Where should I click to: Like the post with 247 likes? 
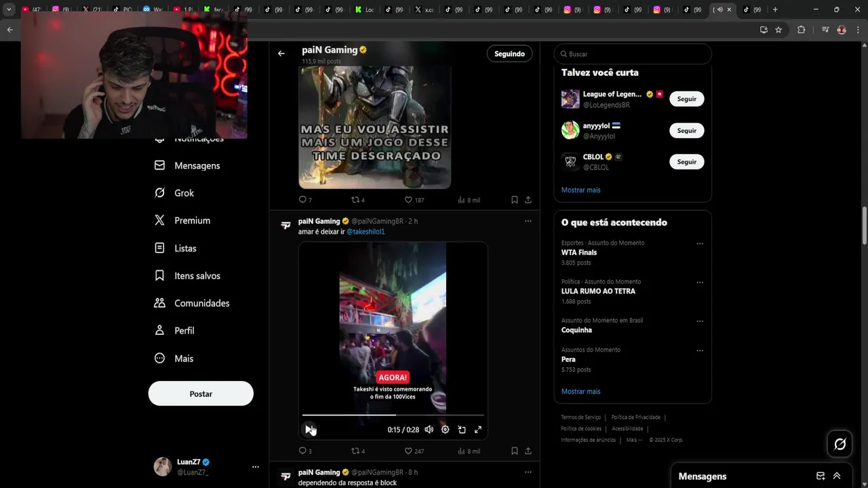coord(414,451)
